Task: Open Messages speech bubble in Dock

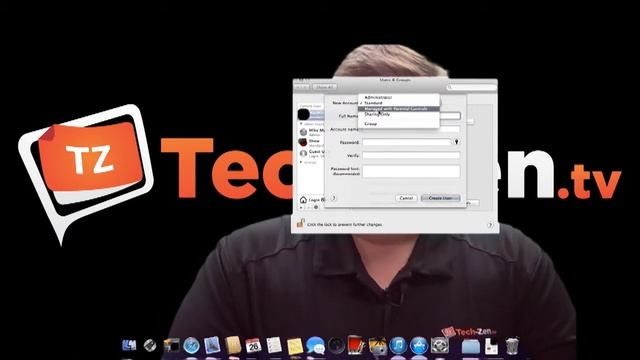Action: point(316,345)
